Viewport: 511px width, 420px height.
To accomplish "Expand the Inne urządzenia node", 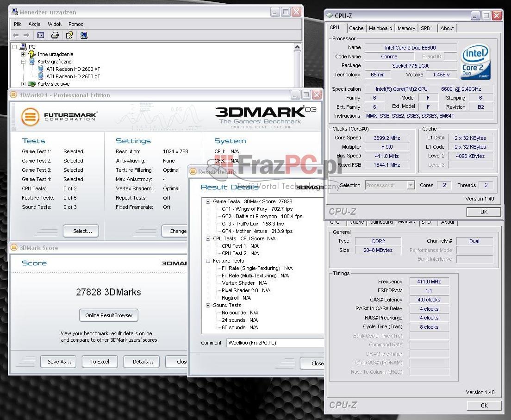I will click(x=23, y=54).
